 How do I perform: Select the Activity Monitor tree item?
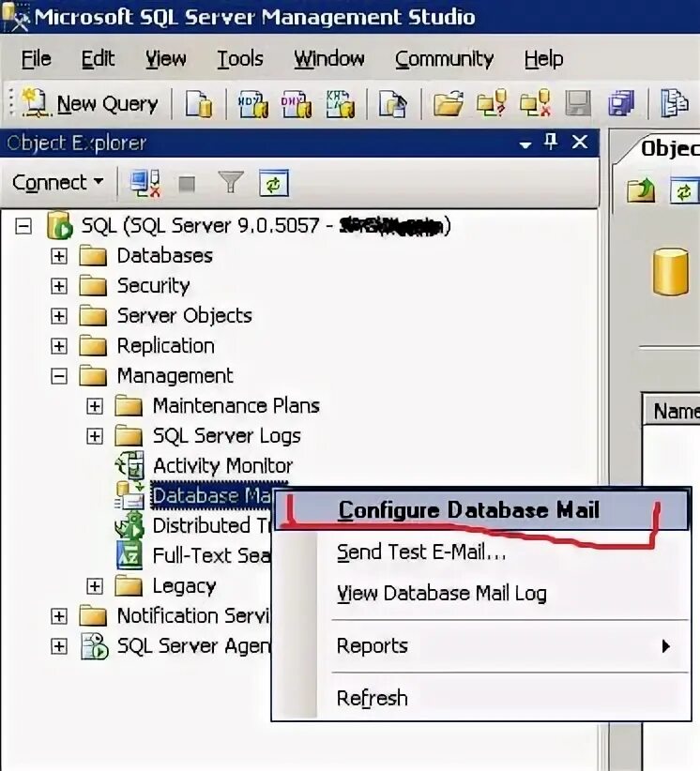click(222, 465)
